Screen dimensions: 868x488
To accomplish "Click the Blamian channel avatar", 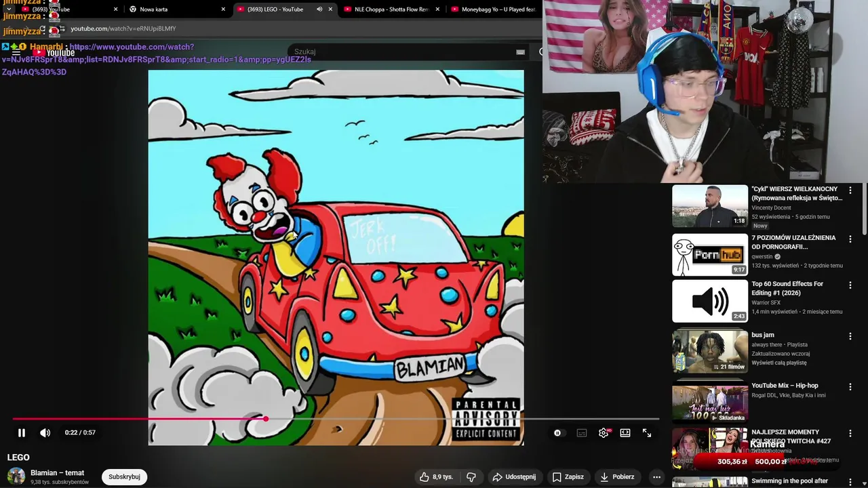I will click(16, 476).
